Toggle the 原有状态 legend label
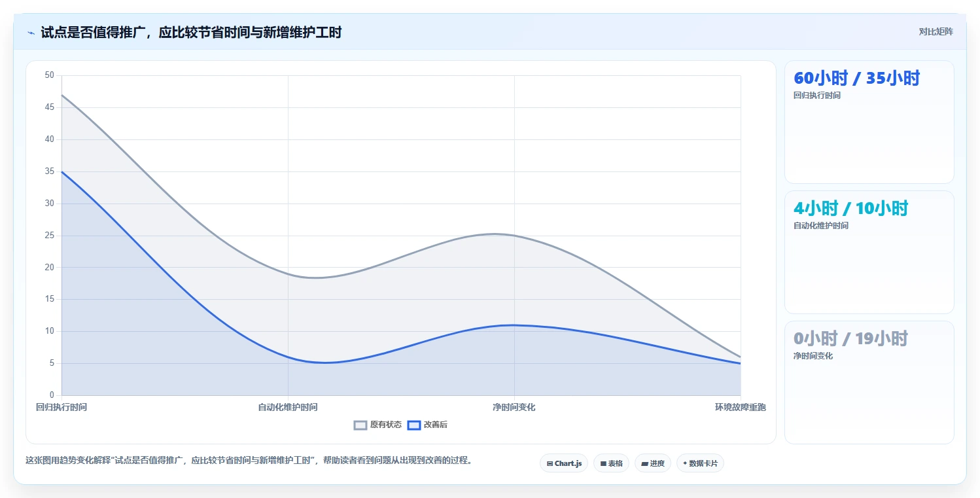Screen dimensions: 980x498 [386, 425]
